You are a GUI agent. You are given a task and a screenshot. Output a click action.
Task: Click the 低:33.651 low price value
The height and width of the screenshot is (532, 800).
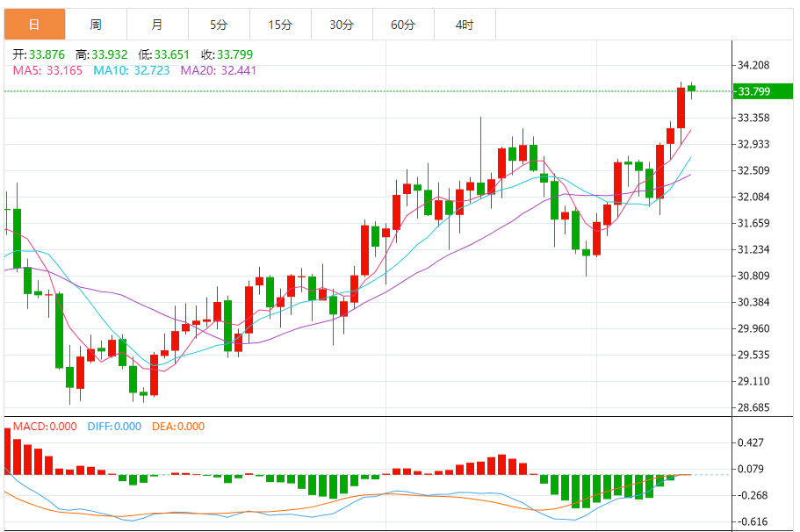163,54
